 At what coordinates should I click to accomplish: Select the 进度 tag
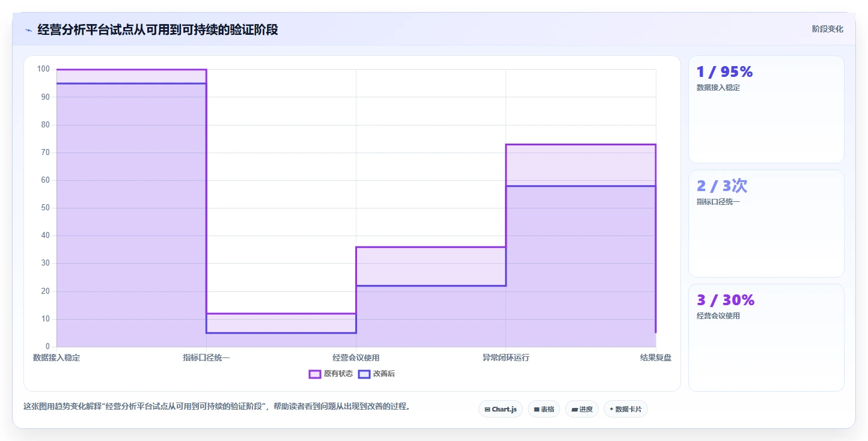pos(582,409)
